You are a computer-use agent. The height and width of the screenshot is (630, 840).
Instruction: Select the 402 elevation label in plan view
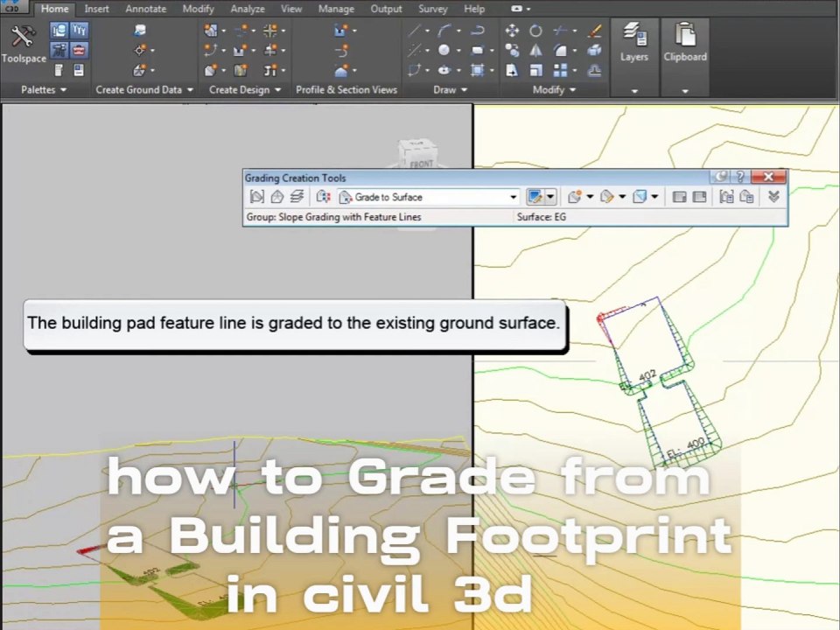click(647, 375)
